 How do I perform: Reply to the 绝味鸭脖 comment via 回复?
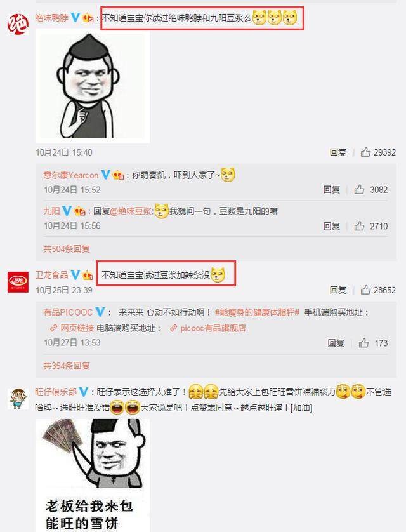338,152
